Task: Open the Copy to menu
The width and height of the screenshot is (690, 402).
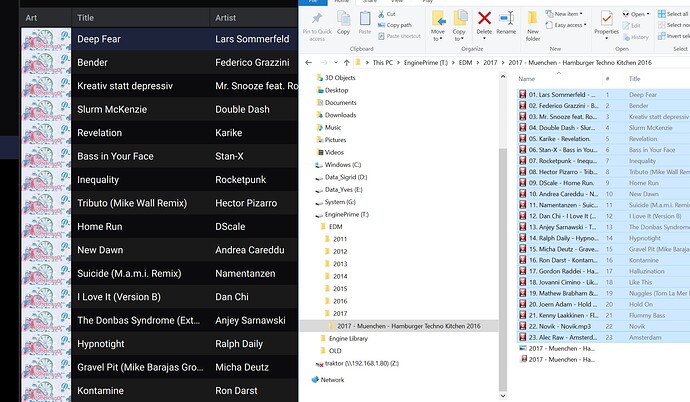Action: tap(459, 26)
